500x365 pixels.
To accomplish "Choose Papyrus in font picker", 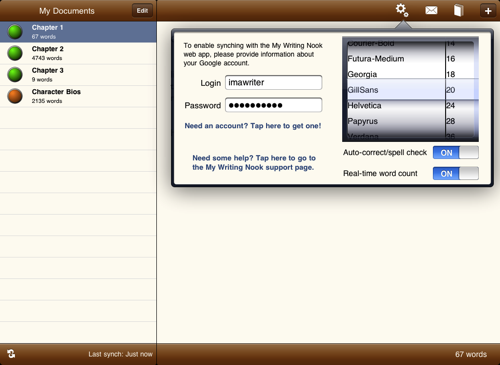I will pyautogui.click(x=362, y=121).
